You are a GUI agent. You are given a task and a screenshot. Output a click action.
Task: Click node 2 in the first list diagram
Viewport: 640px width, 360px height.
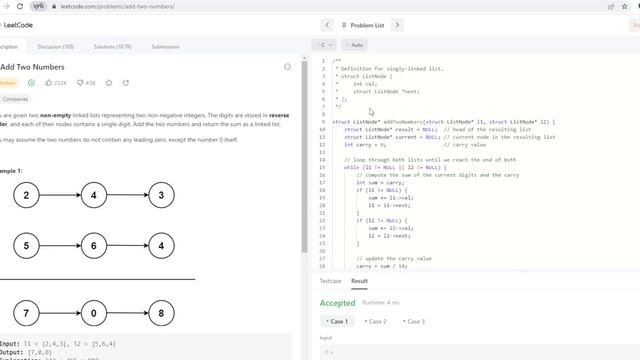click(x=26, y=195)
